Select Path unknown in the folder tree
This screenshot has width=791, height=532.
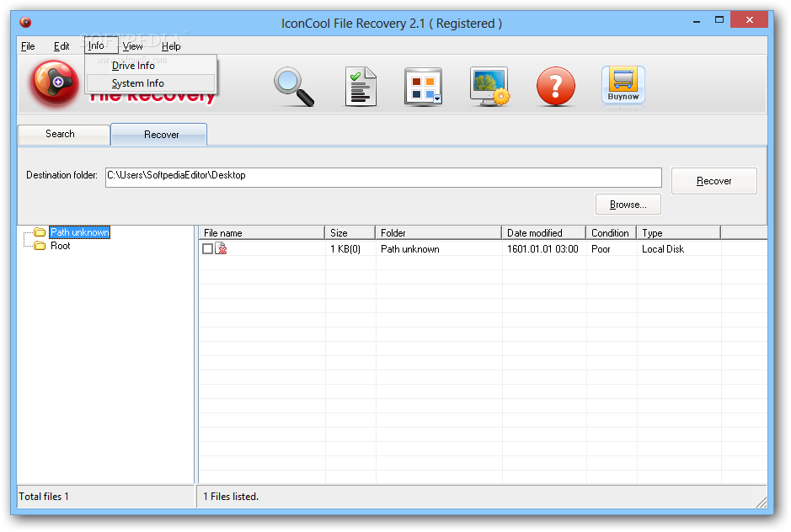click(x=80, y=232)
